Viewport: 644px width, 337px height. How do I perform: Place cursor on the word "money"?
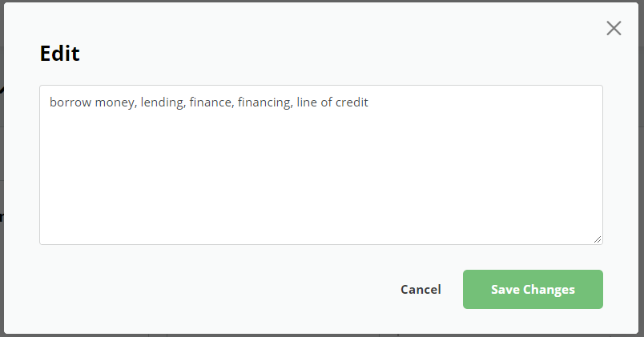115,102
